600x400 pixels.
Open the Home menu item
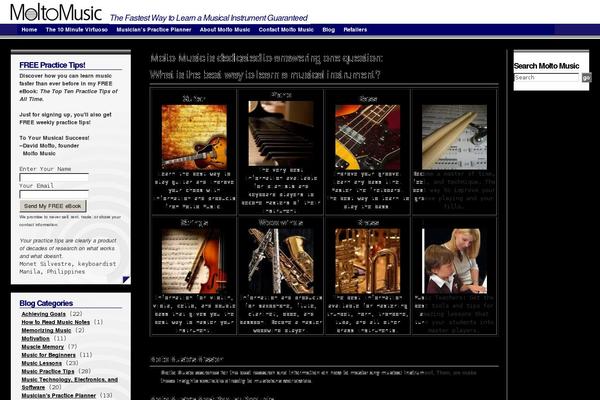[x=29, y=29]
